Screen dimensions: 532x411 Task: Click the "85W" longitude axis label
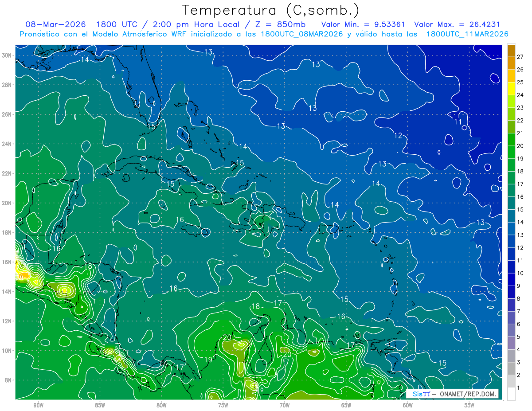[x=100, y=405]
